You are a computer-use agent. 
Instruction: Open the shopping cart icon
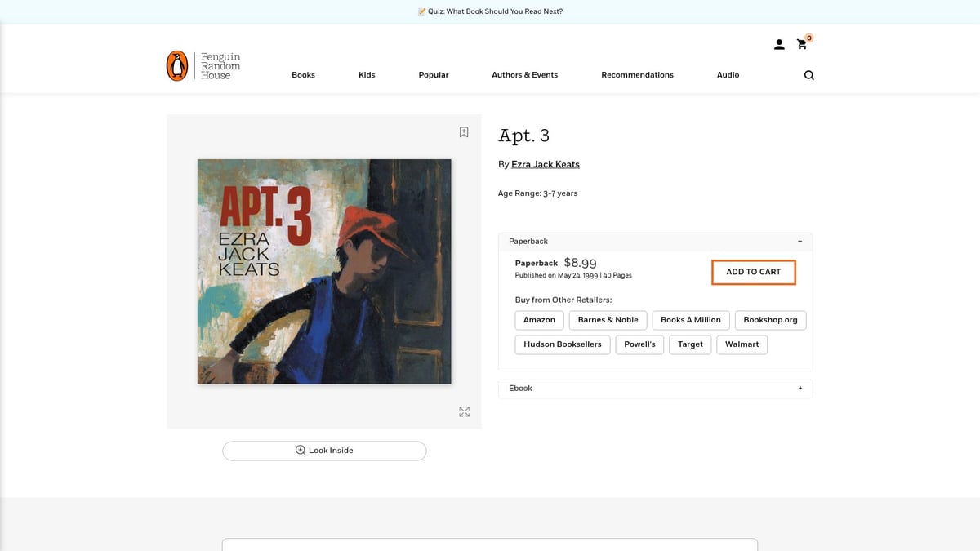tap(802, 45)
